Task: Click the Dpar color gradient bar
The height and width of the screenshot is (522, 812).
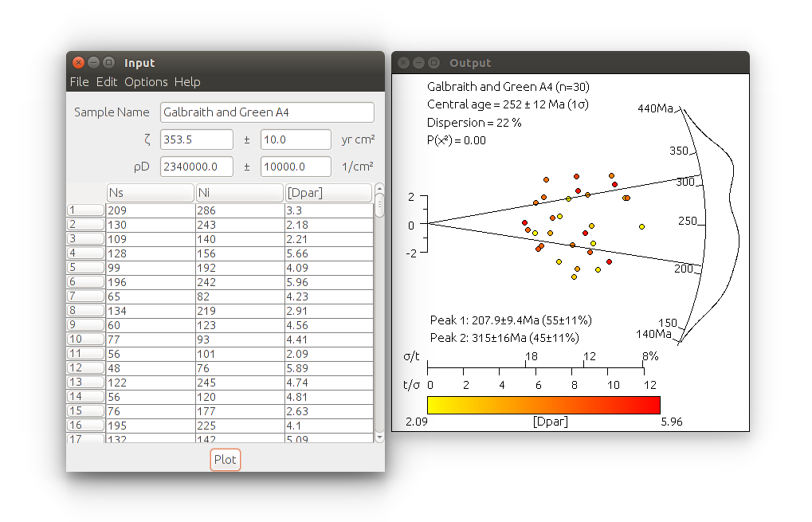Action: tap(543, 405)
